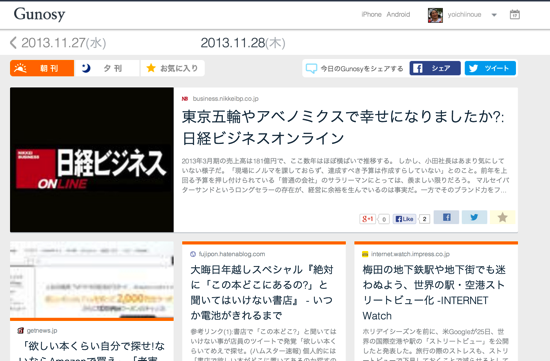
Task: Open the 梅田の地下鉄駅 INTERNET Watch headline
Action: tap(434, 293)
